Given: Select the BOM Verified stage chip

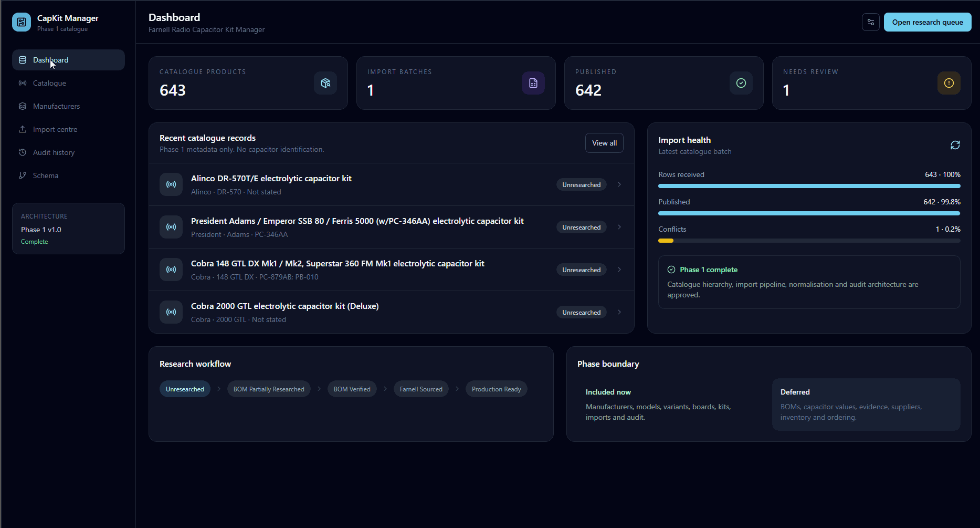Looking at the screenshot, I should tap(352, 389).
